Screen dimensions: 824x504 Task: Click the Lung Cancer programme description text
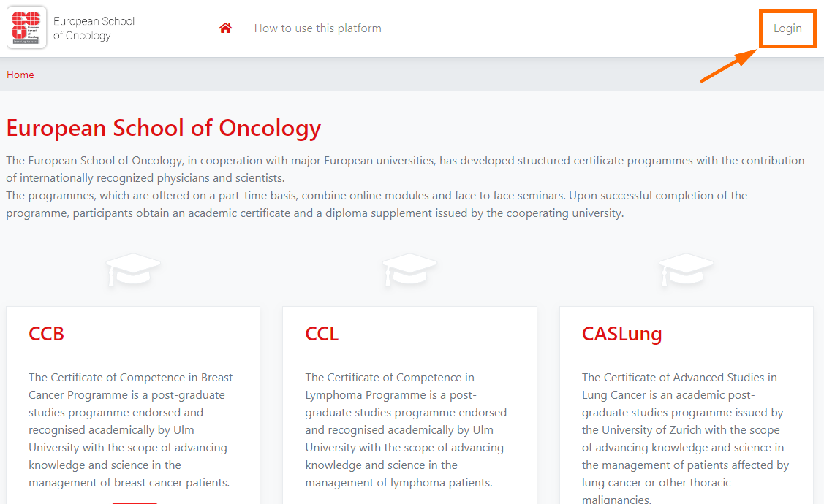click(685, 438)
